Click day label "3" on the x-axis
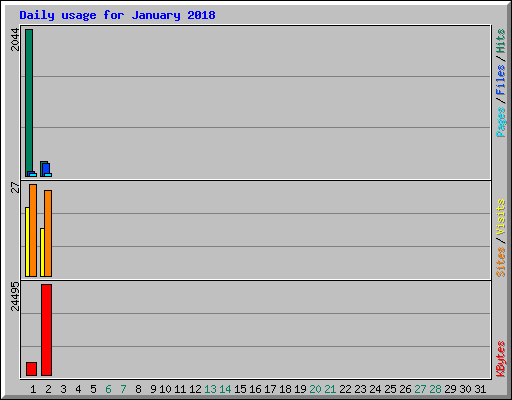 (63, 389)
